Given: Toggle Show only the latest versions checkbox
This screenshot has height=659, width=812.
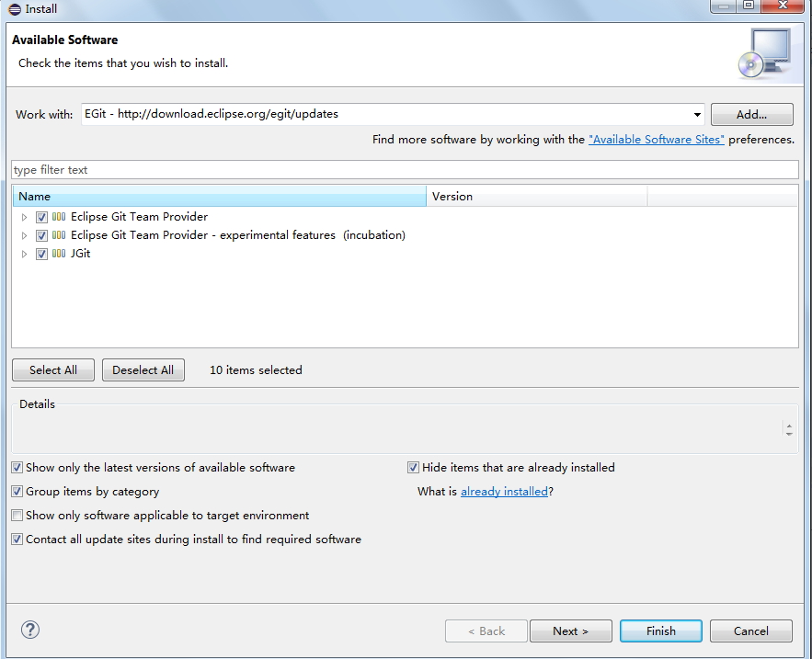Looking at the screenshot, I should (x=17, y=468).
